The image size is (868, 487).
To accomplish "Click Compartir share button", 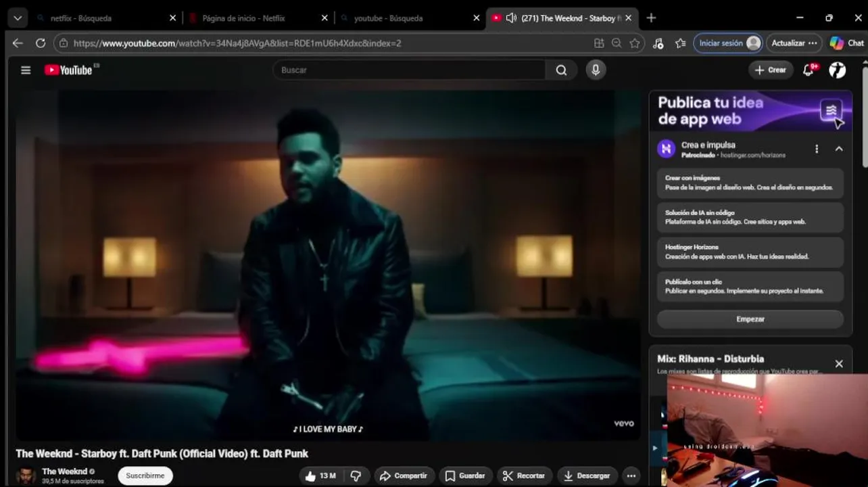I will [x=404, y=476].
